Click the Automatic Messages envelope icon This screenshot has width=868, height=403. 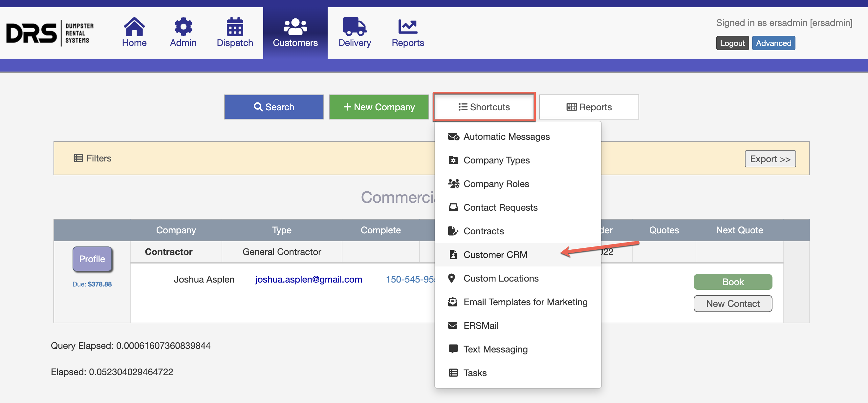[x=453, y=137]
